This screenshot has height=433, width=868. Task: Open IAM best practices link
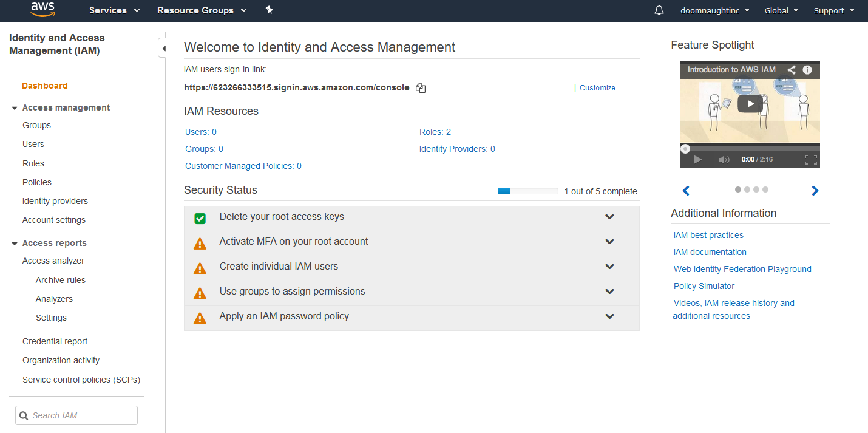pyautogui.click(x=708, y=235)
